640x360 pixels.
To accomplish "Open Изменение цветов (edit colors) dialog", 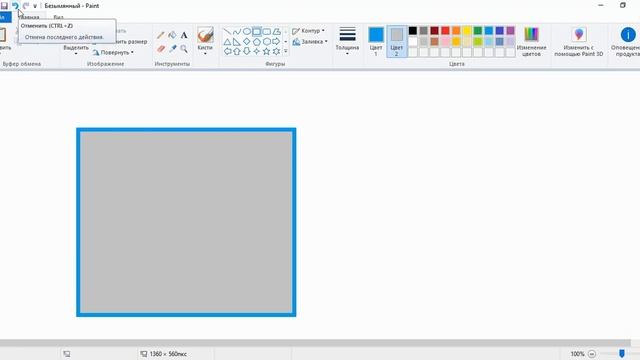I will point(531,41).
